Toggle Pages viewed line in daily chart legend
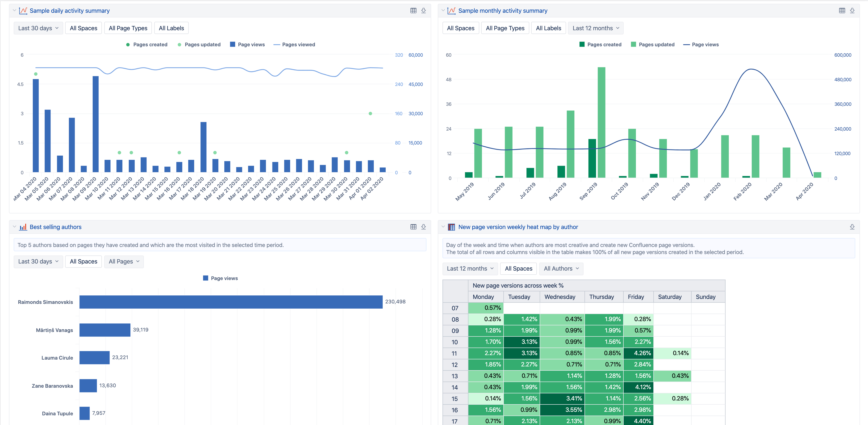Viewport: 868px width, 425px height. pyautogui.click(x=294, y=45)
